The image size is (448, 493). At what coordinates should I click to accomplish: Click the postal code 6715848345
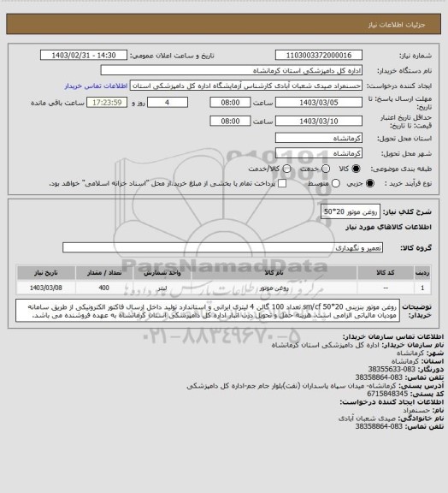pos(387,394)
